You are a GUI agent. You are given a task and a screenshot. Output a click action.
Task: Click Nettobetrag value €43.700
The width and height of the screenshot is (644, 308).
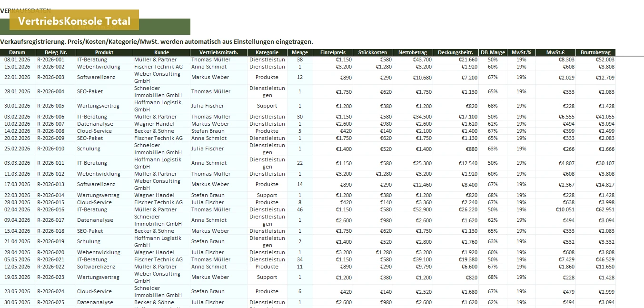tap(414, 60)
